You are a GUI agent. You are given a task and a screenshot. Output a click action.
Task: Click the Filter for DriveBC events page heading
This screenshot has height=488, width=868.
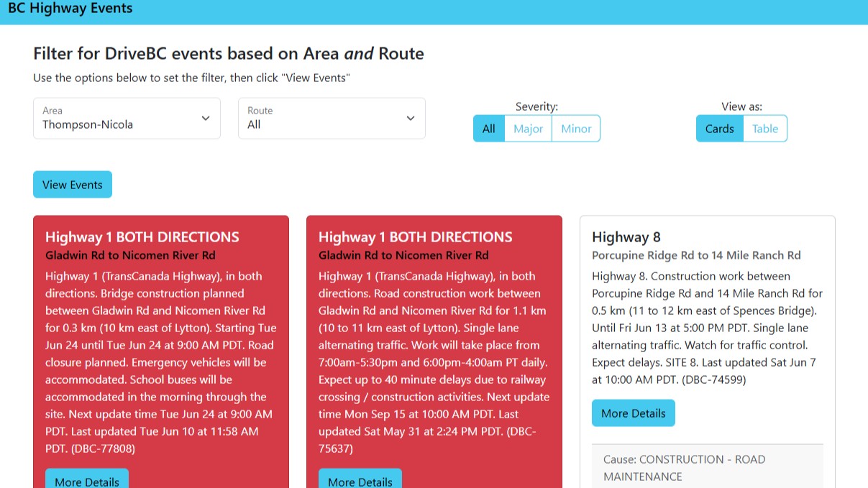[x=229, y=54]
